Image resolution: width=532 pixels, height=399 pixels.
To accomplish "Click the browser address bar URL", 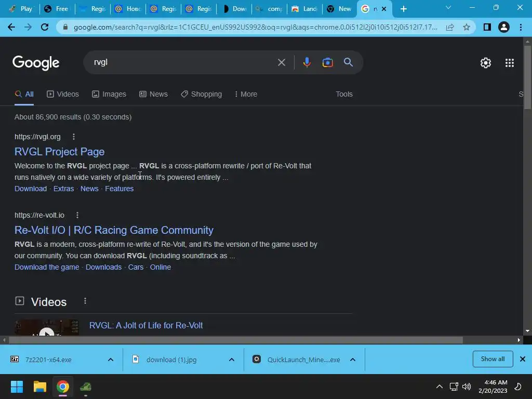I will pyautogui.click(x=255, y=27).
